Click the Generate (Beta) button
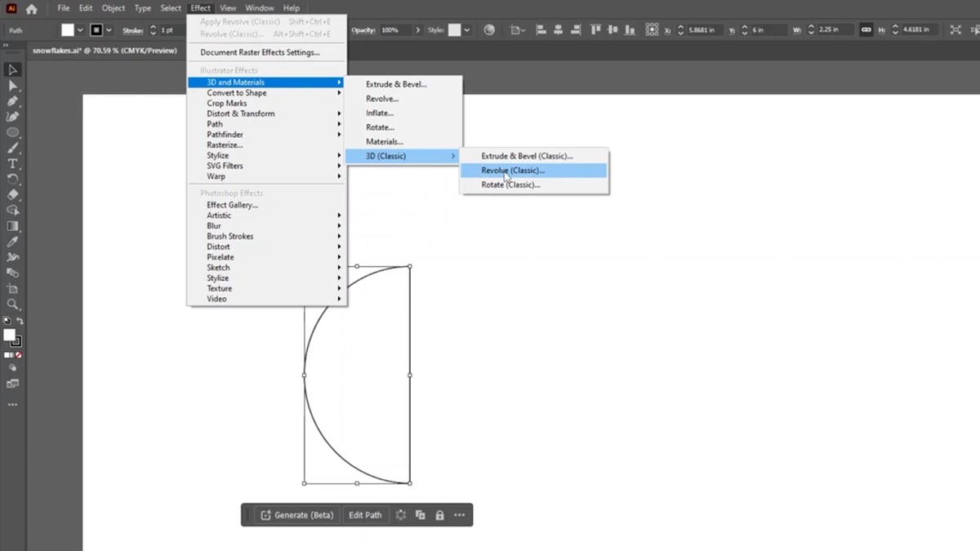 [296, 515]
